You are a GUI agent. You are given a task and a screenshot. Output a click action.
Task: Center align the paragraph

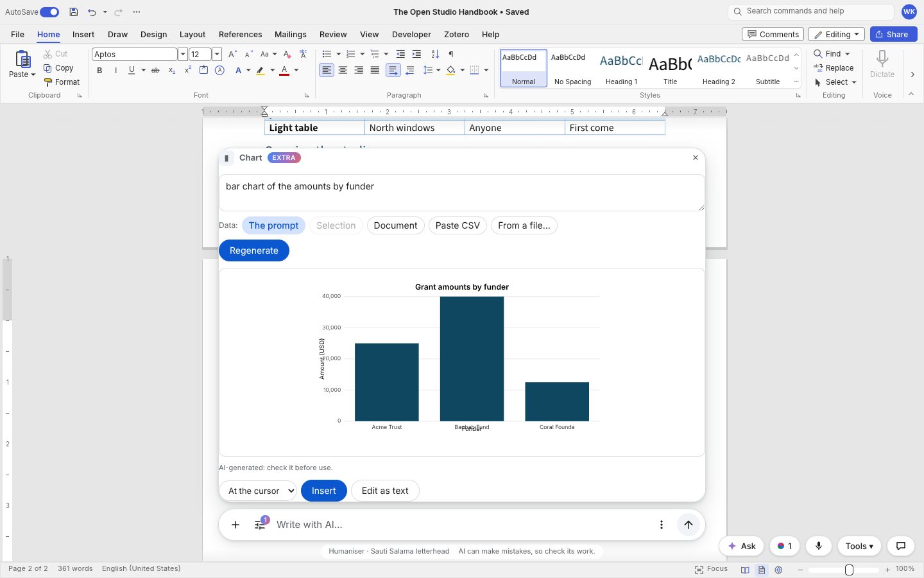pyautogui.click(x=343, y=70)
